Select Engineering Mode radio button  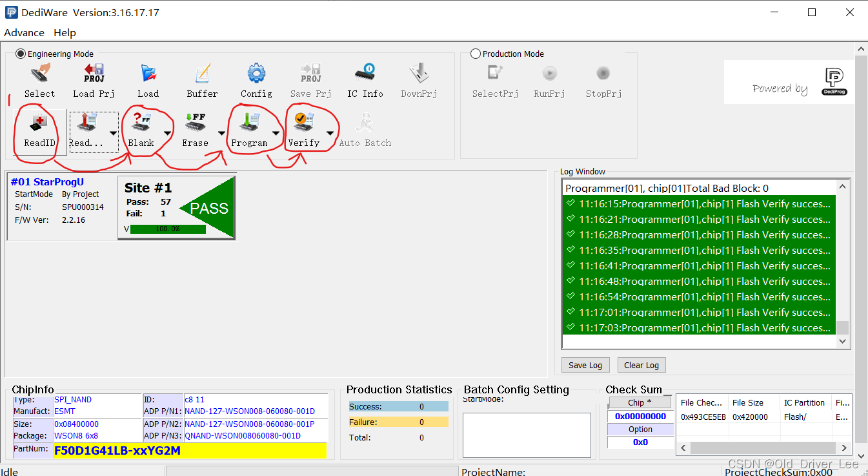(x=21, y=54)
